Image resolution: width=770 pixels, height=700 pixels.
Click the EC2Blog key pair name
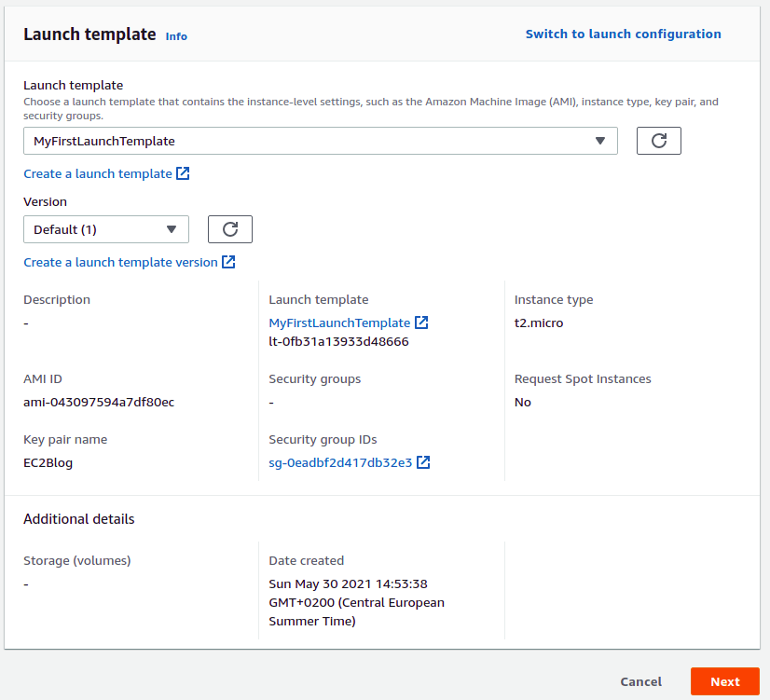click(48, 462)
